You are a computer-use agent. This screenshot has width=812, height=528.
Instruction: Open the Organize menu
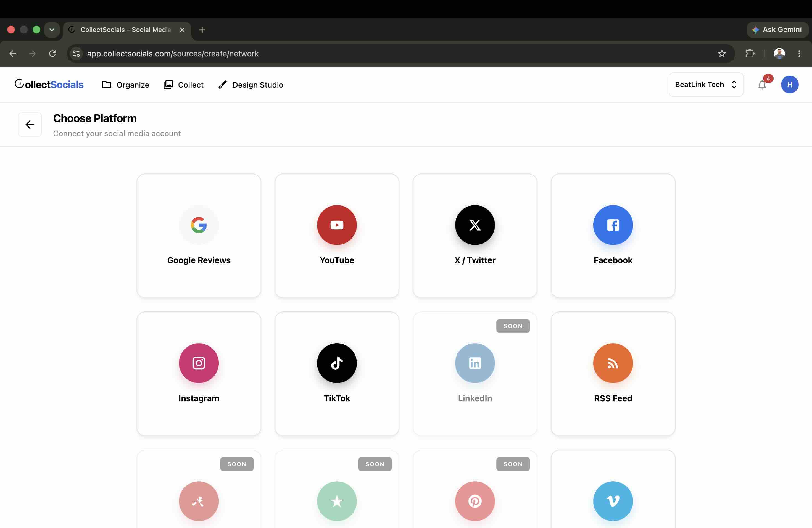click(125, 85)
